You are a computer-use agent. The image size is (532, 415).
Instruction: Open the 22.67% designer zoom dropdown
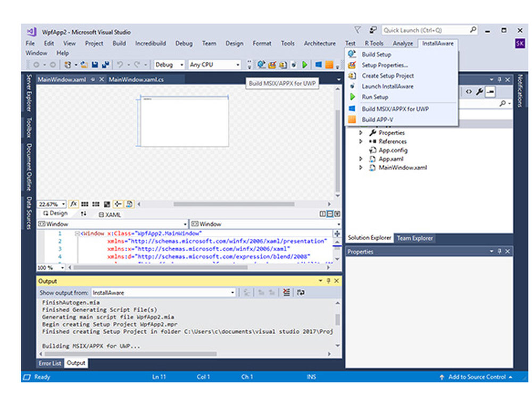point(63,204)
